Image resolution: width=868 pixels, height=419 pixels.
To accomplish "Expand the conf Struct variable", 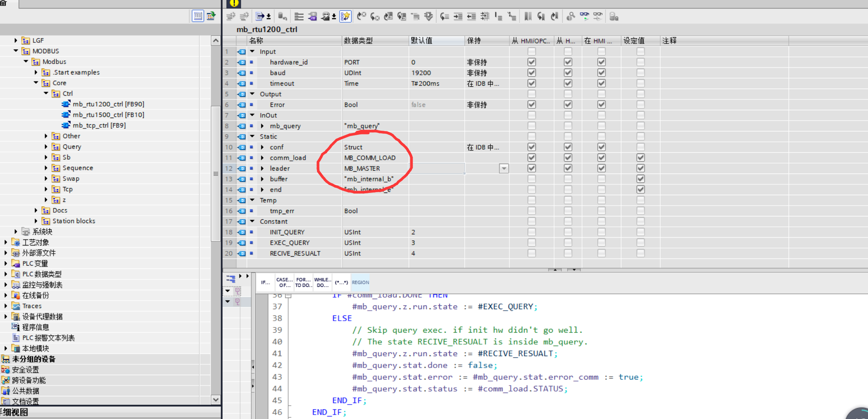I will pos(263,147).
